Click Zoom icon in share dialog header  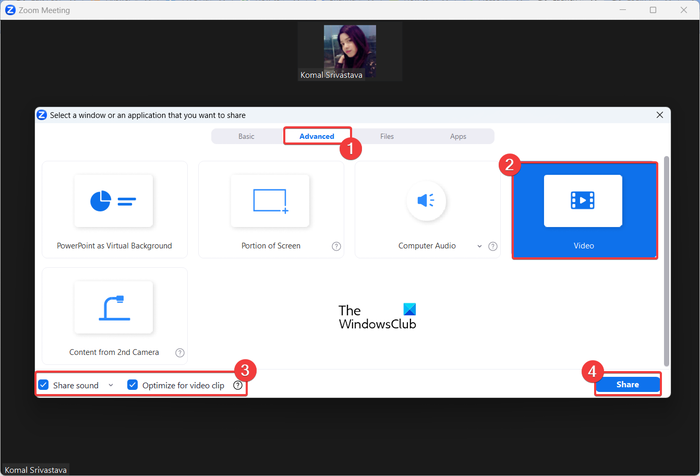click(42, 115)
